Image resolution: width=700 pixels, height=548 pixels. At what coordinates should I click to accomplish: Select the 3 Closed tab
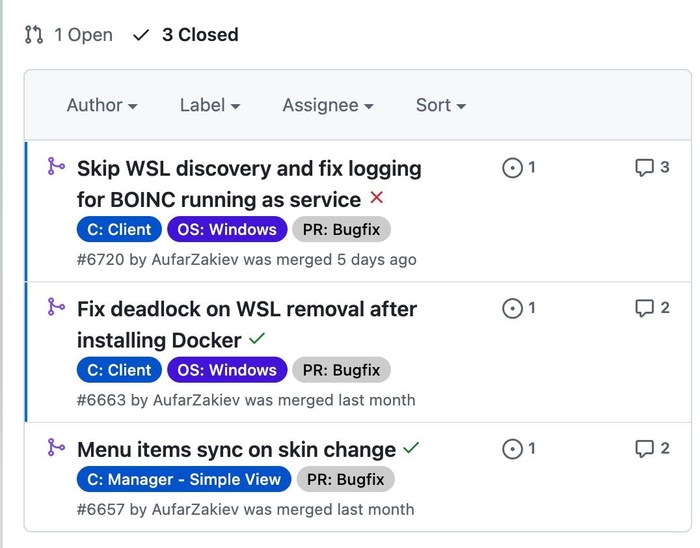[186, 35]
